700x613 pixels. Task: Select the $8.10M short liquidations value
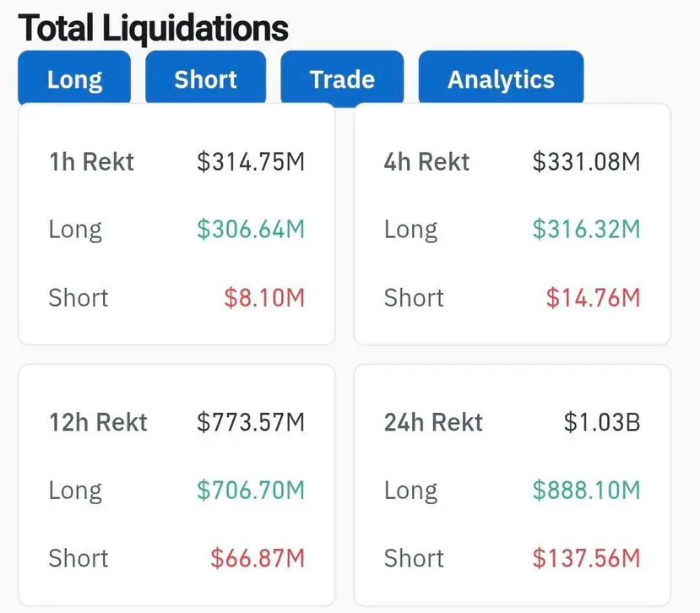pyautogui.click(x=264, y=298)
